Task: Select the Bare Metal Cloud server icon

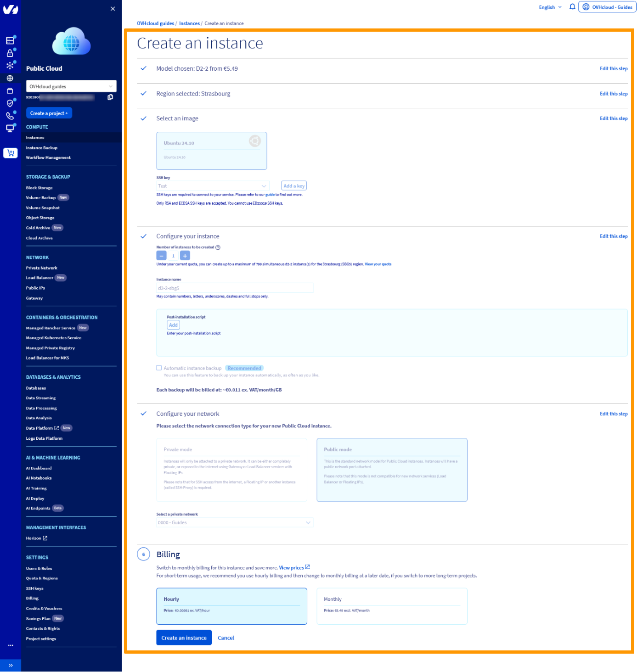Action: tap(10, 40)
